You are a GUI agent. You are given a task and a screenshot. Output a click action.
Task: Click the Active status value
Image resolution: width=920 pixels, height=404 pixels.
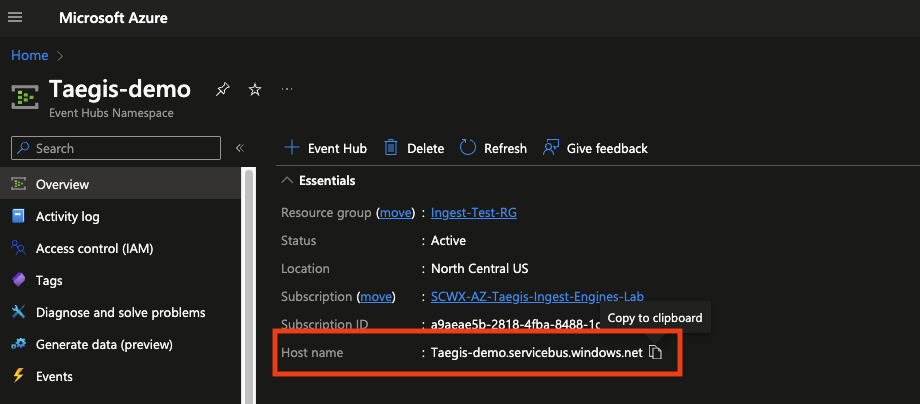click(x=448, y=241)
